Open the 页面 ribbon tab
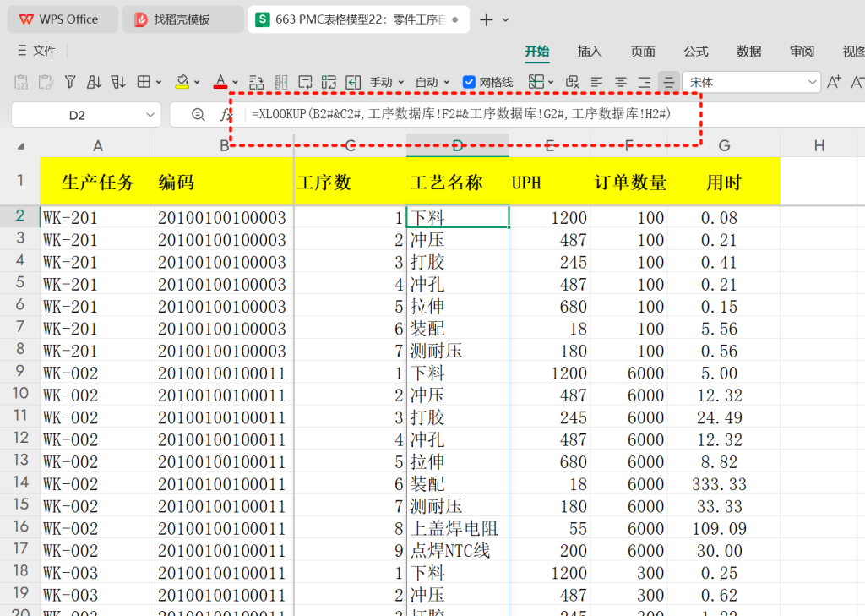The width and height of the screenshot is (865, 616). pos(643,52)
